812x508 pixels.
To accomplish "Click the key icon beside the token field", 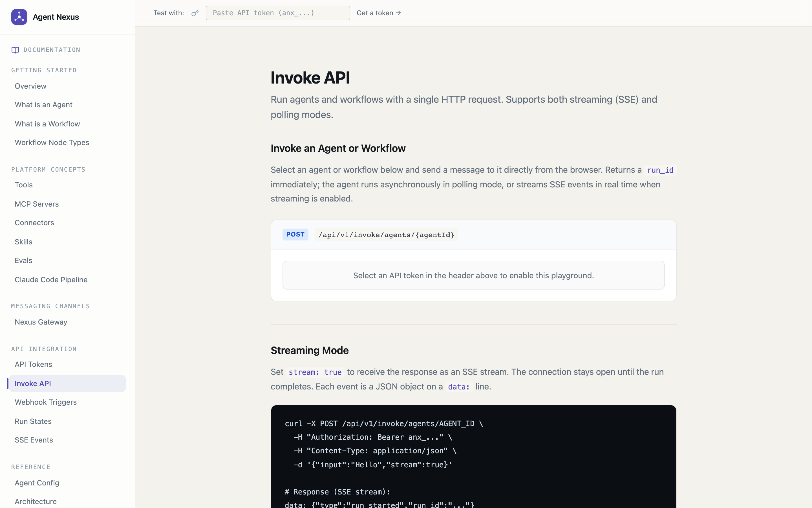I will [195, 13].
